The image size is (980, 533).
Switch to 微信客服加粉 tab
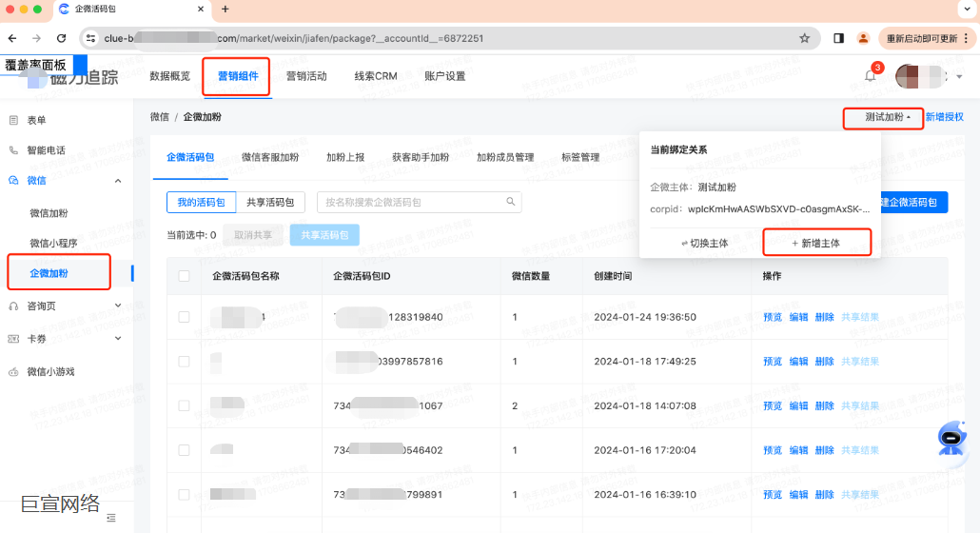pyautogui.click(x=270, y=157)
